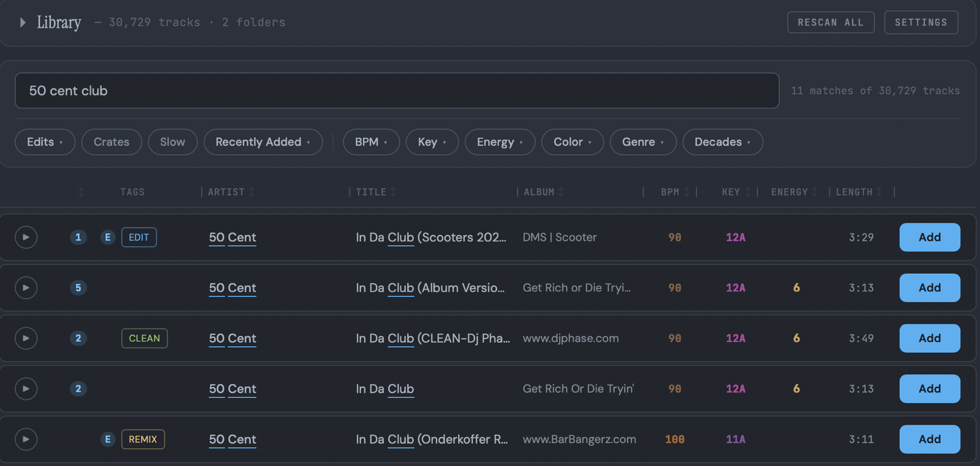
Task: Open library Settings
Action: 921,23
